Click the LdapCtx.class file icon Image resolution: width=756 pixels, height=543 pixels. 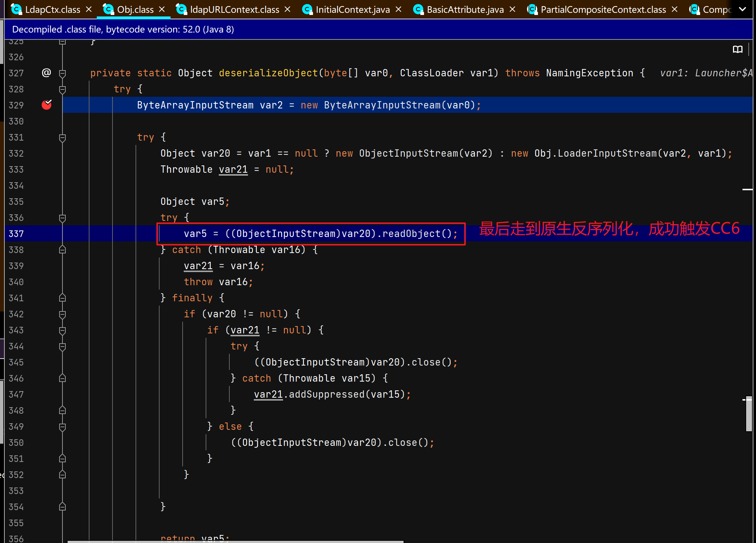pyautogui.click(x=16, y=9)
